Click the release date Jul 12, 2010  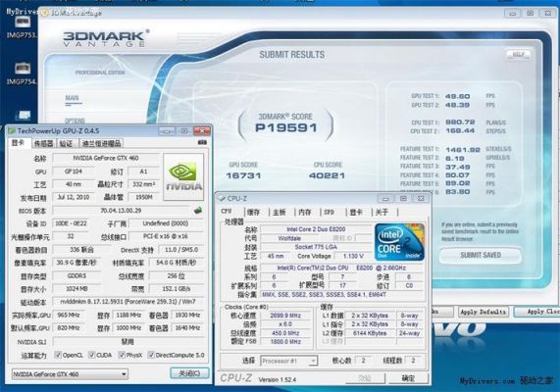click(x=74, y=197)
